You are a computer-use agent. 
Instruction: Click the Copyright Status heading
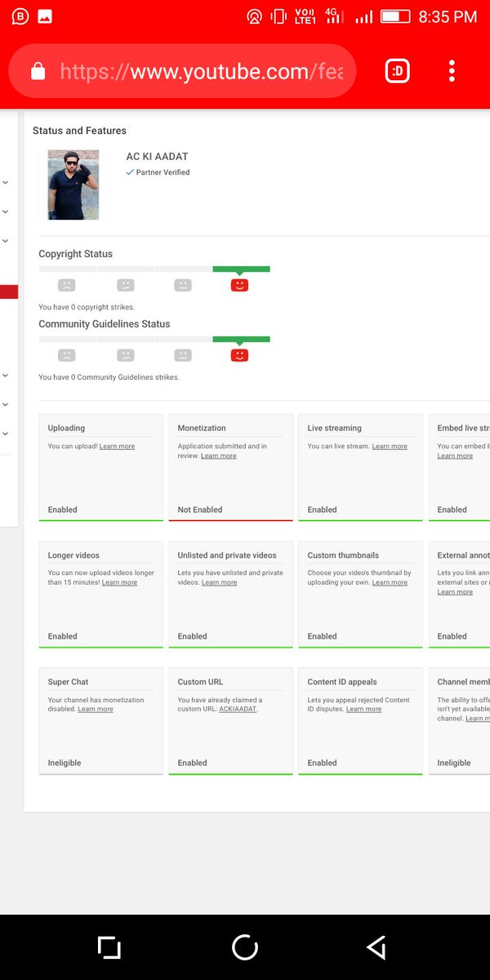(x=76, y=254)
